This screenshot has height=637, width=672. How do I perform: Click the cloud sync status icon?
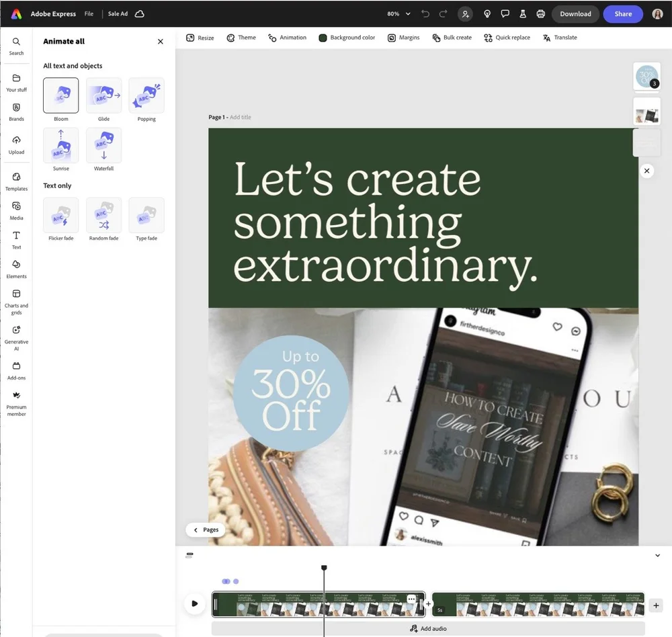pyautogui.click(x=139, y=13)
